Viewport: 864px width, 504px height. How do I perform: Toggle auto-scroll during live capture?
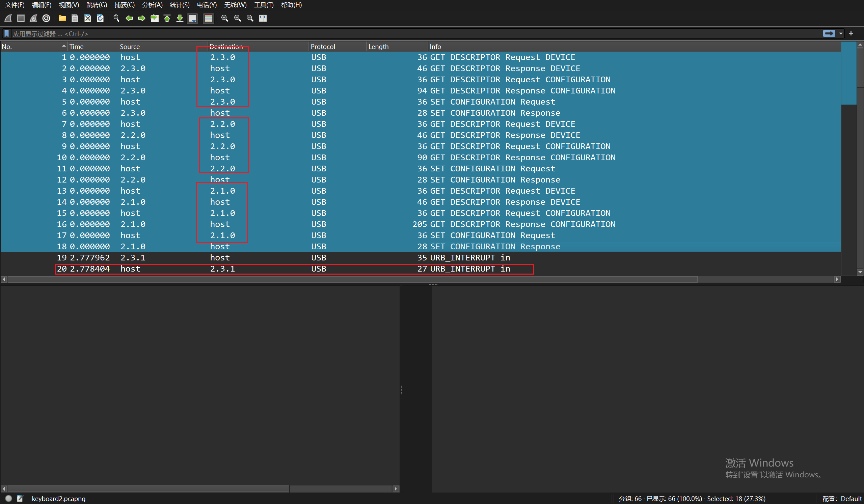(x=193, y=18)
